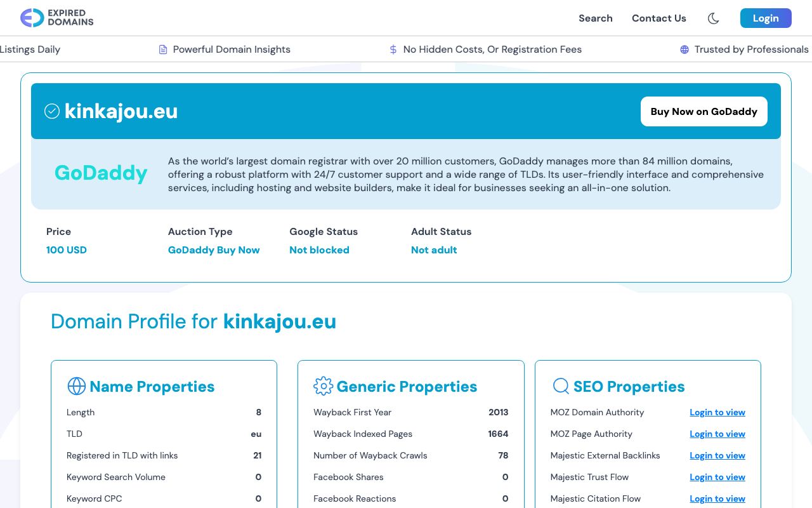
Task: Click the Not blocked Google status
Action: point(319,250)
